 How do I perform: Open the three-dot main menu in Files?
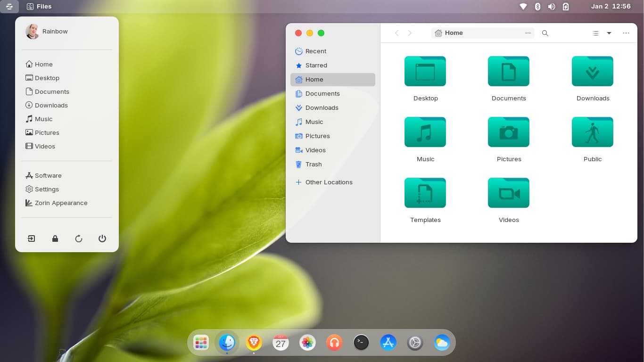[626, 33]
